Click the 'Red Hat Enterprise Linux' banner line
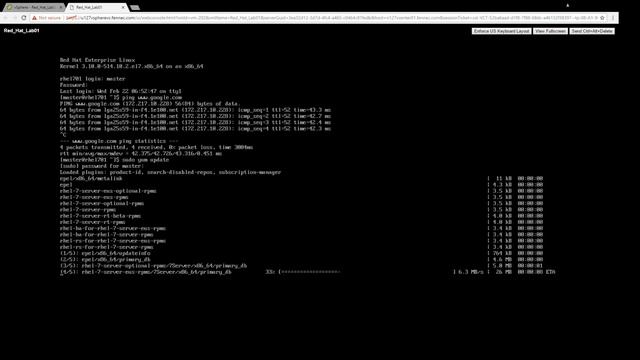Viewport: 640px width, 360px height. pyautogui.click(x=97, y=60)
